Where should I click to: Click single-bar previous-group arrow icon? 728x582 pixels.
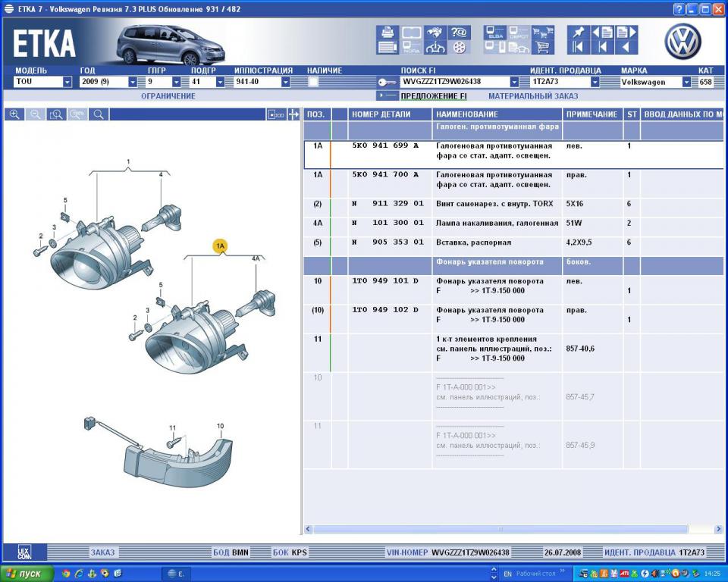pos(603,47)
